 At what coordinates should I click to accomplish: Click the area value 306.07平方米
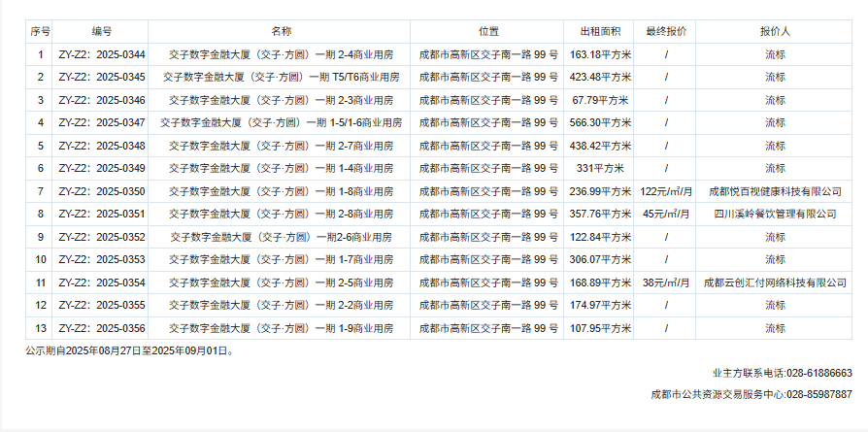(600, 259)
